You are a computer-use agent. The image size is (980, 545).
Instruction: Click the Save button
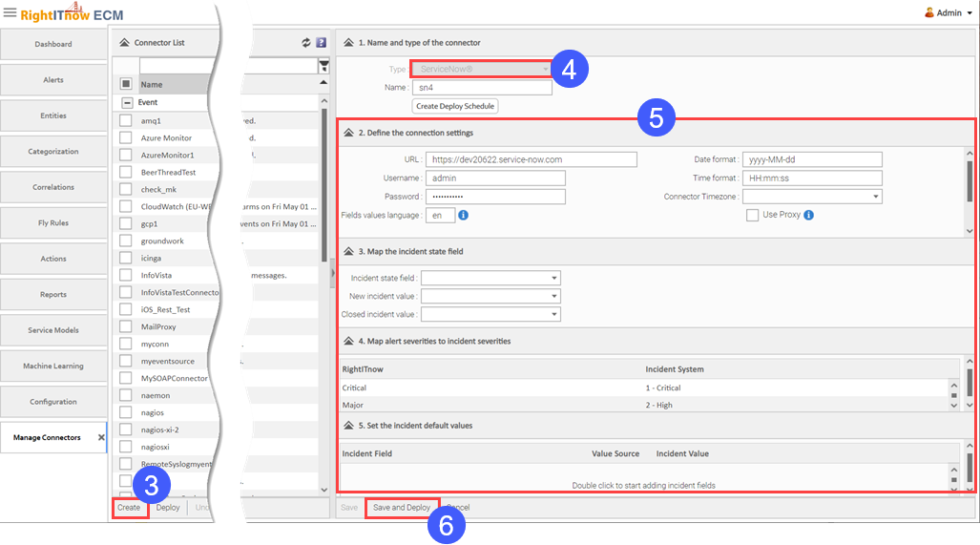pos(349,508)
